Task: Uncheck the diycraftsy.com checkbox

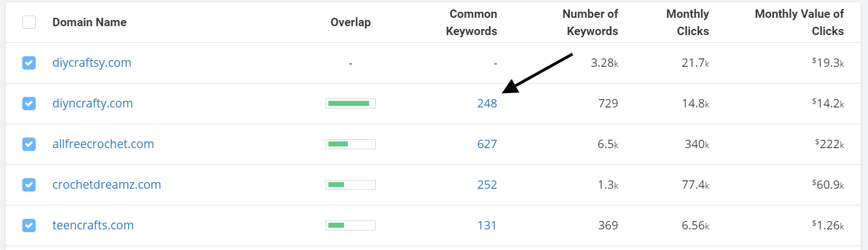Action: (29, 63)
